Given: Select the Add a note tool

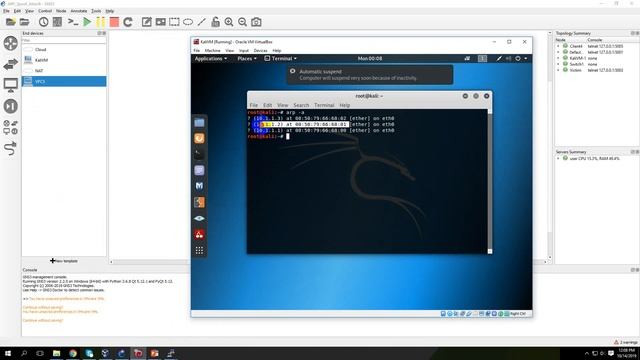Looking at the screenshot, I should (147, 22).
